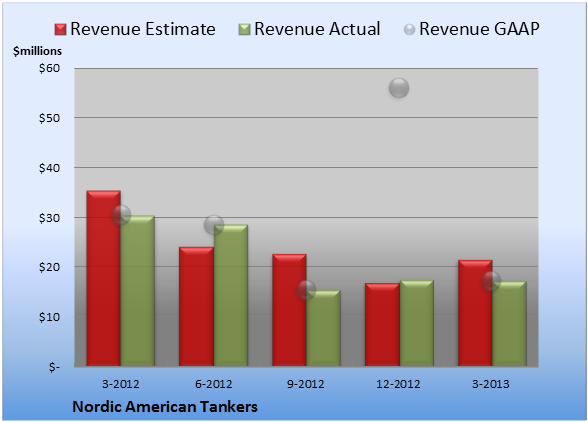Click the "$30" y-axis label
This screenshot has height=422, width=588.
click(x=50, y=218)
